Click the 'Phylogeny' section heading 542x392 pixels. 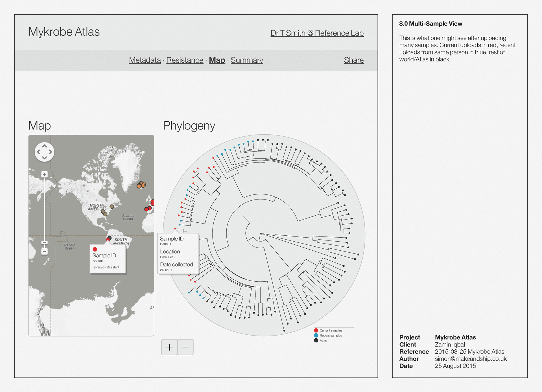[x=189, y=126]
